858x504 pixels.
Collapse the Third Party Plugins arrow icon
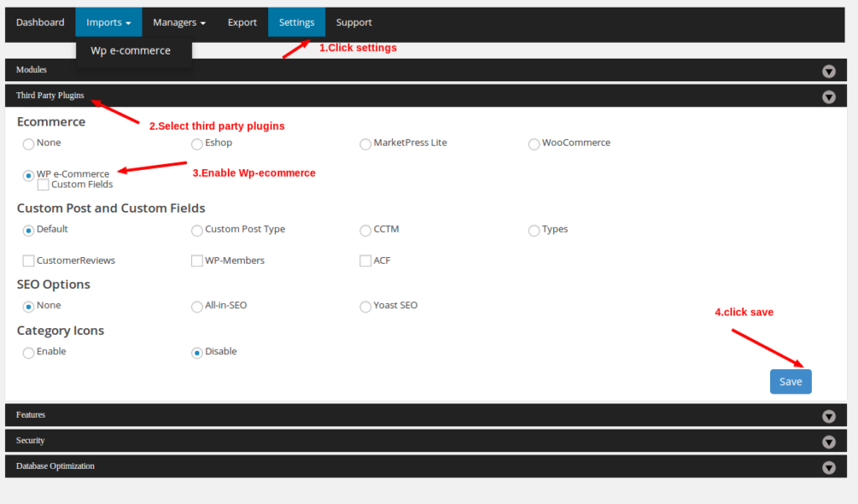[829, 97]
